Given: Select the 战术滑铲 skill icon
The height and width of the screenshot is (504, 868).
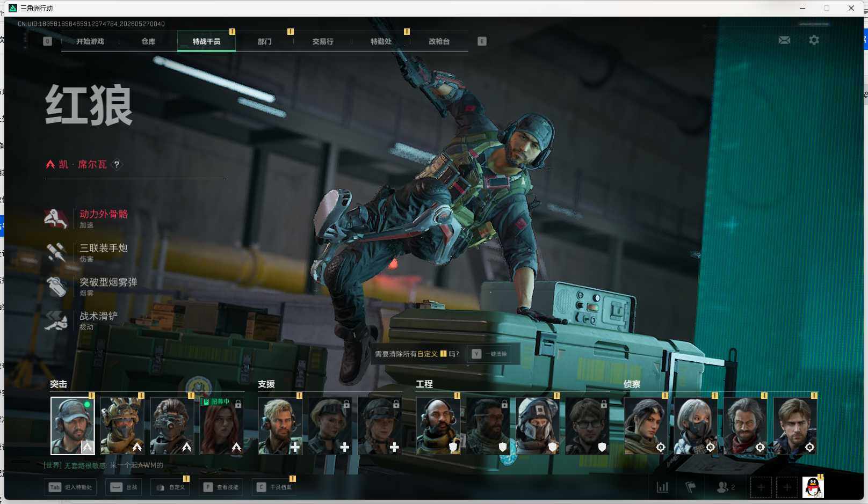Looking at the screenshot, I should point(56,320).
